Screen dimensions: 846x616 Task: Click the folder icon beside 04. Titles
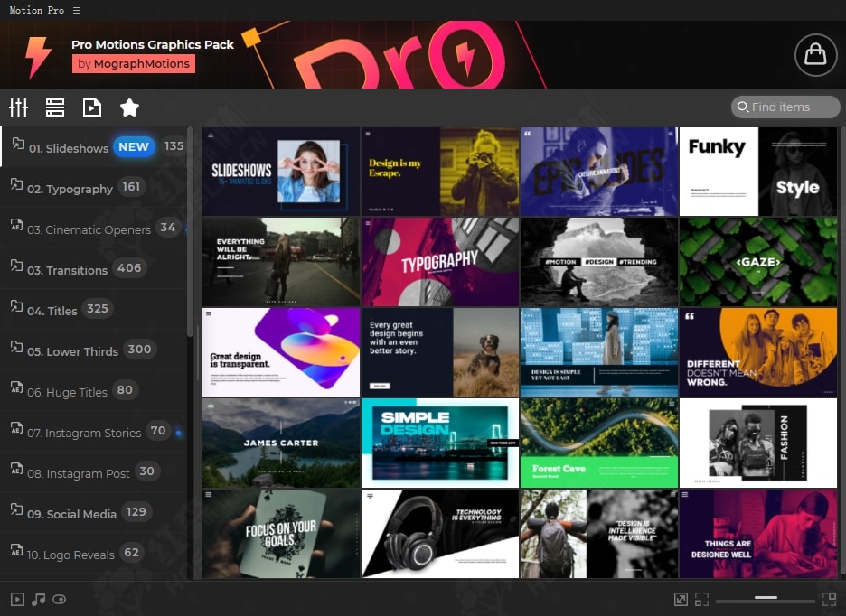tap(17, 306)
